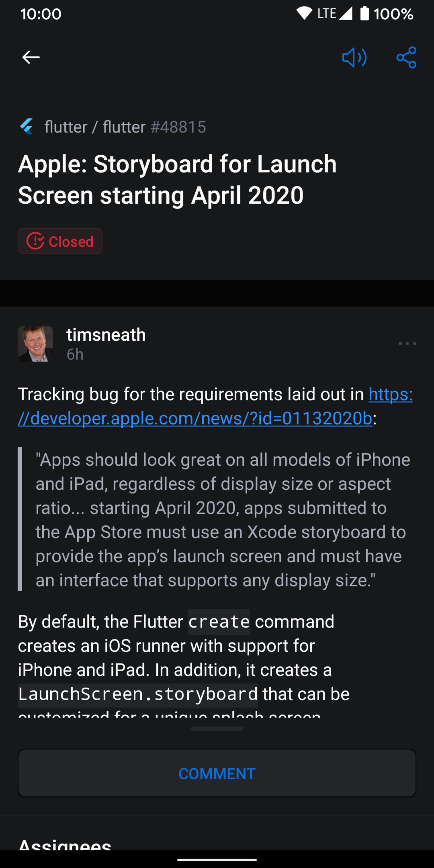The image size is (434, 868).
Task: Tap the timsneath username
Action: pos(106,335)
